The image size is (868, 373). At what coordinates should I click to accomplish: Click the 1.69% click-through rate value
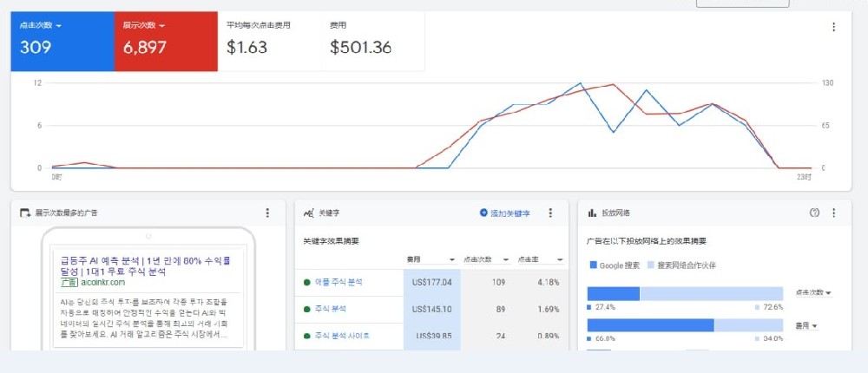548,310
